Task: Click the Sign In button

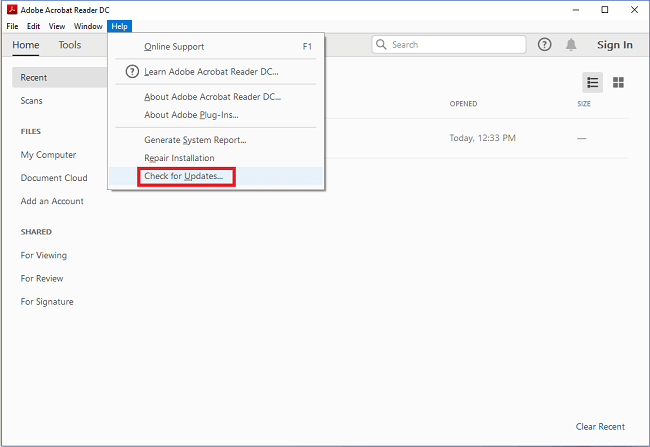Action: 615,45
